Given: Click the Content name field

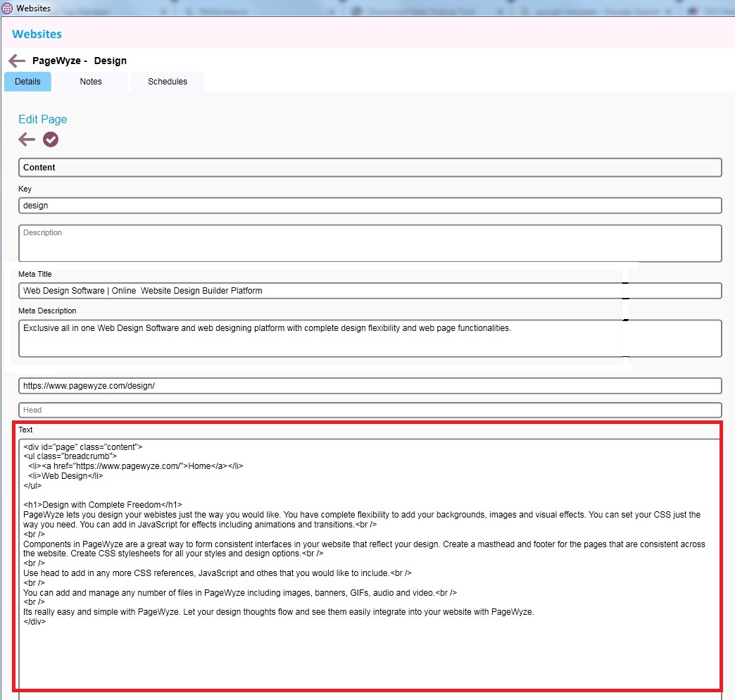Looking at the screenshot, I should 370,168.
